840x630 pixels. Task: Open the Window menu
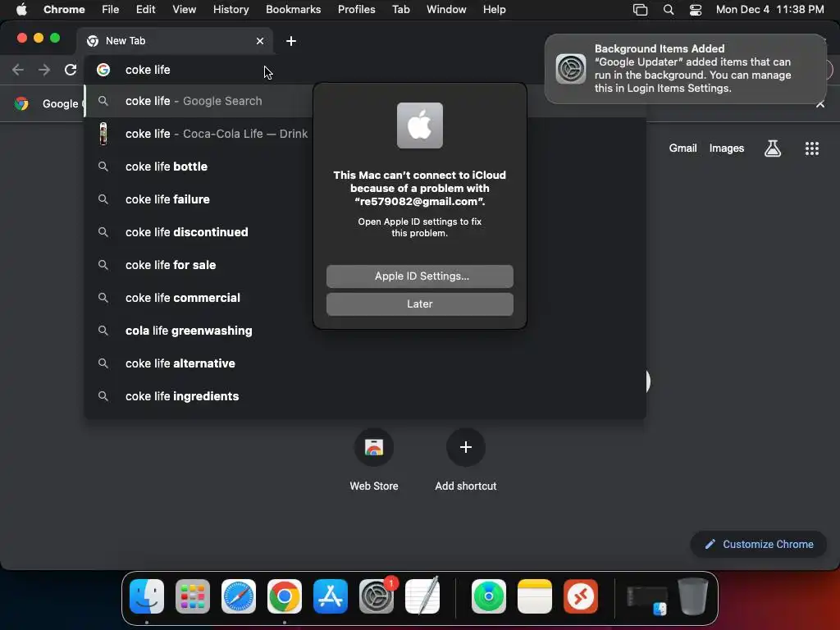(x=446, y=10)
